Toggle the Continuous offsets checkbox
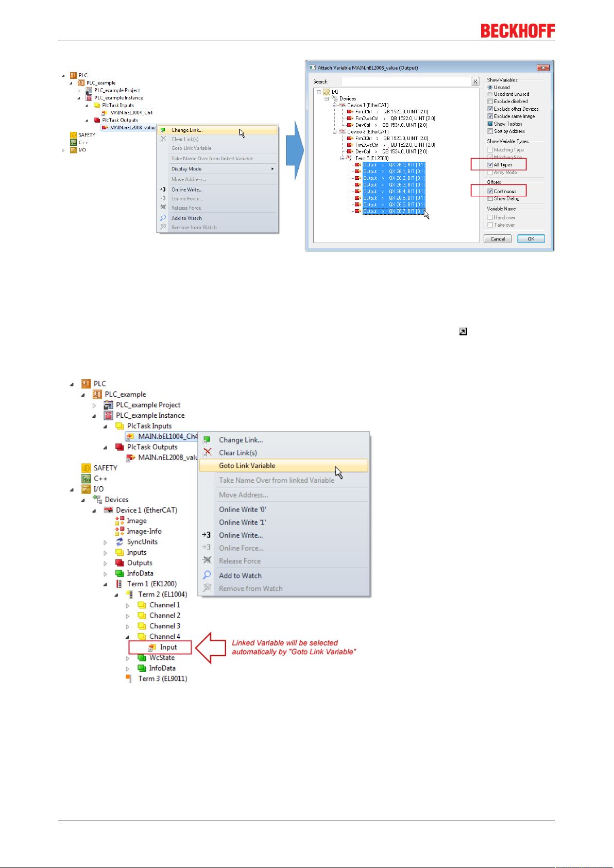The width and height of the screenshot is (614, 868). [490, 191]
